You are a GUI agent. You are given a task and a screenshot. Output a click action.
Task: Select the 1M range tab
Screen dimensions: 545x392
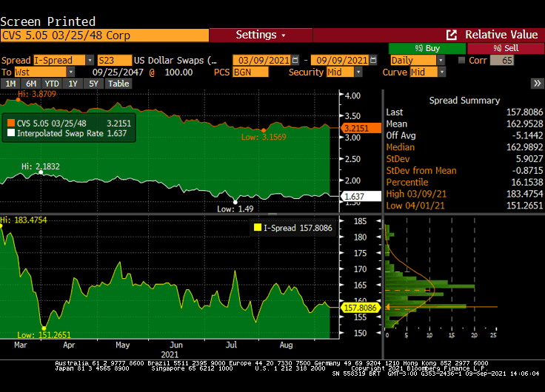10,84
